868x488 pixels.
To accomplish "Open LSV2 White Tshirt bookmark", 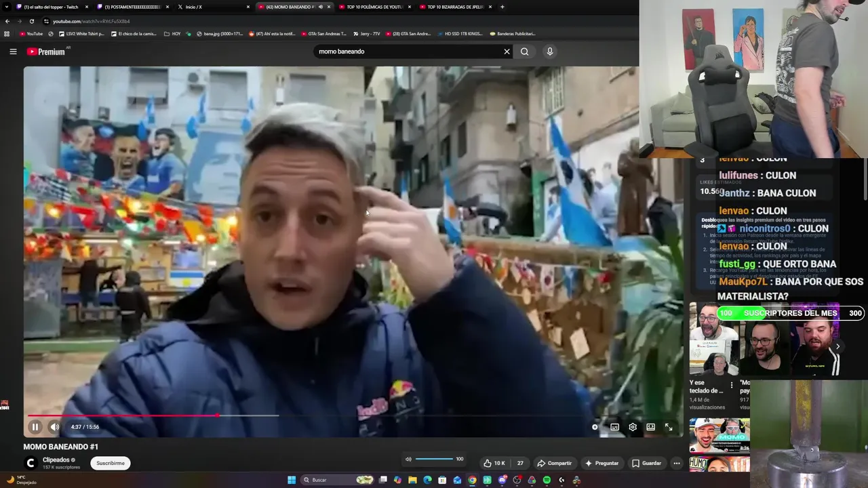I will coord(81,33).
